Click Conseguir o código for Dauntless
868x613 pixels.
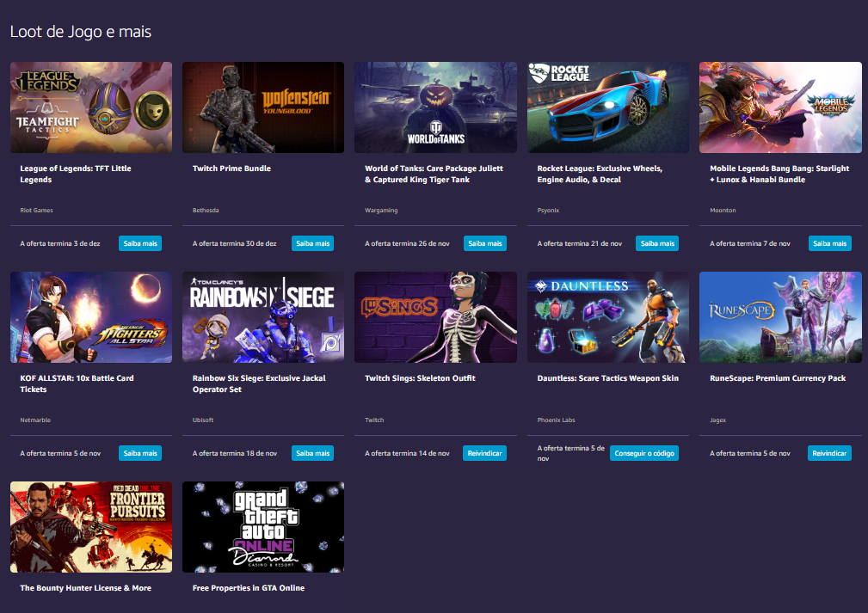click(644, 453)
